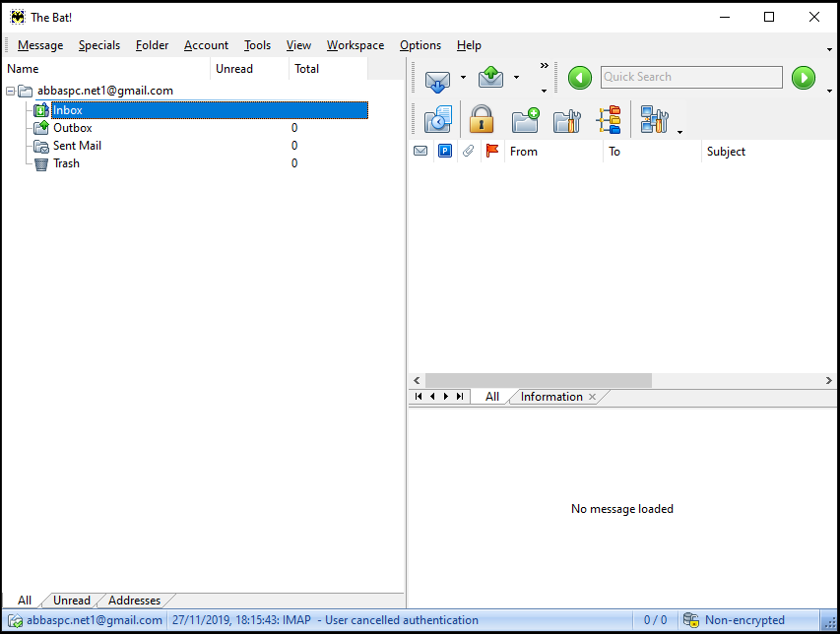The width and height of the screenshot is (840, 634).
Task: Sort by the envelope status column
Action: [x=420, y=151]
